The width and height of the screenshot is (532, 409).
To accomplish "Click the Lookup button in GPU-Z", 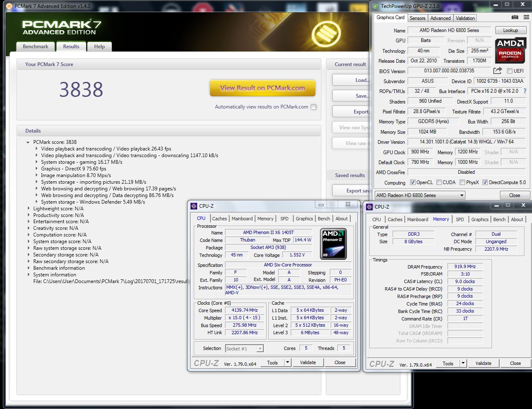I will click(511, 30).
